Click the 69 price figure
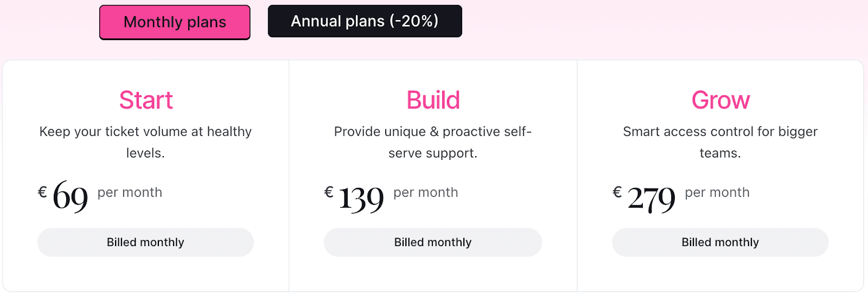 pos(71,196)
